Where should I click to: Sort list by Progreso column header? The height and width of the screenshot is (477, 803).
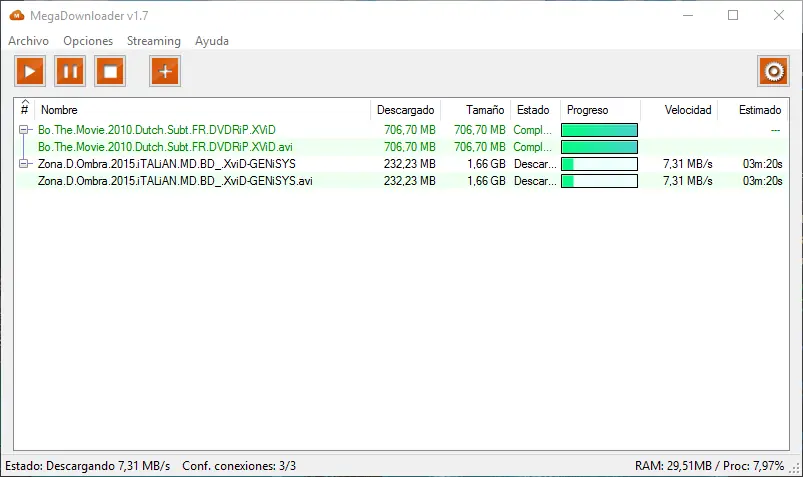[600, 110]
